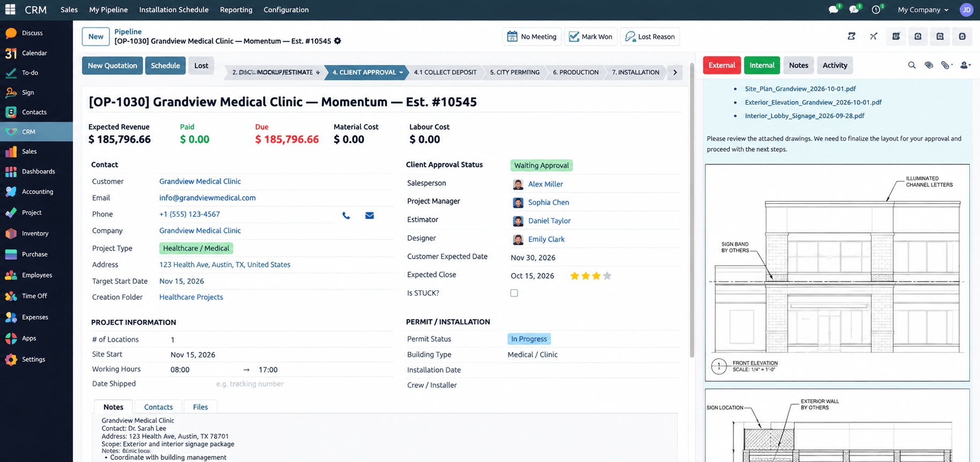Open Accounting app in sidebar

coord(36,192)
